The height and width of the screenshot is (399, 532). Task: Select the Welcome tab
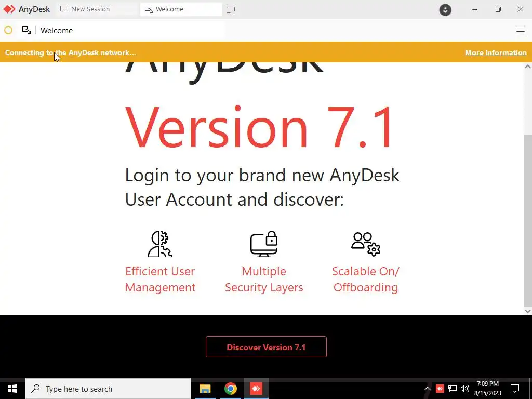(181, 9)
